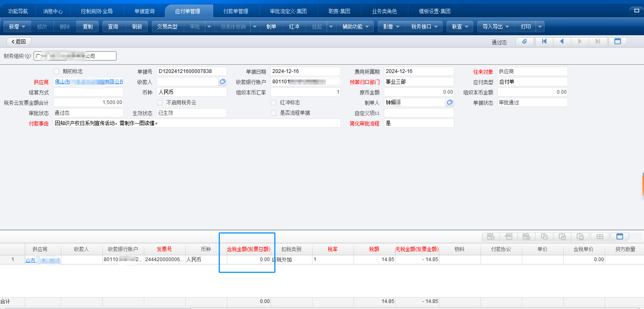The width and height of the screenshot is (644, 309).
Task: Open the 单据查询 tab
Action: (144, 11)
